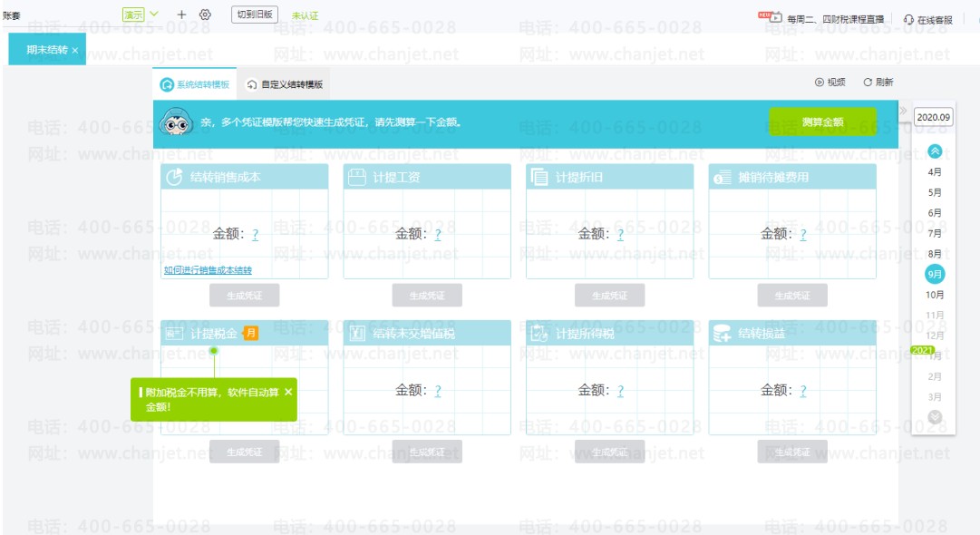Click 生成凭证 under 计提工资
The width and height of the screenshot is (980, 535).
pos(427,296)
